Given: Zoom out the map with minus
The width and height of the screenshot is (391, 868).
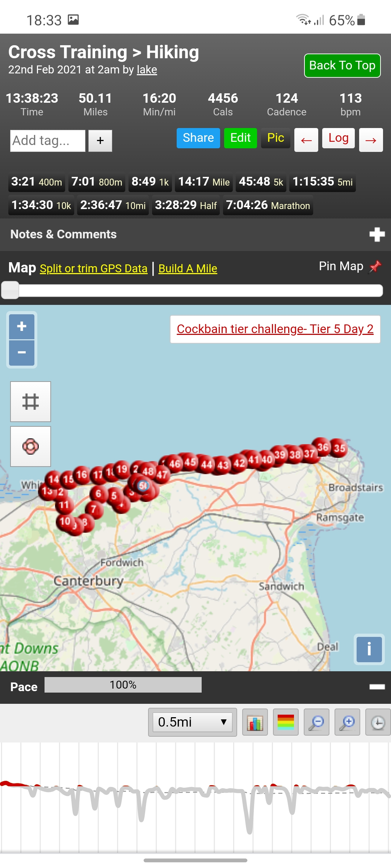Looking at the screenshot, I should 22,353.
